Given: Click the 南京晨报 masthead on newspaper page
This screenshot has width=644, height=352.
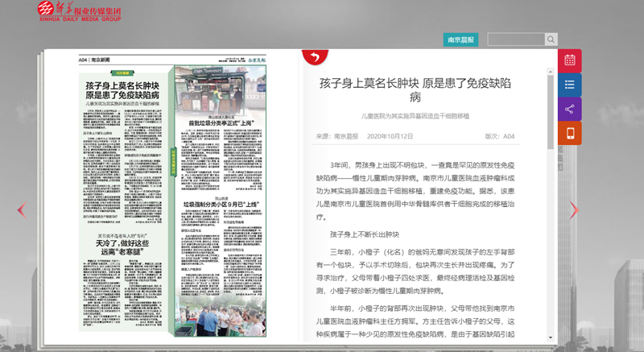Looking at the screenshot, I should [x=257, y=60].
